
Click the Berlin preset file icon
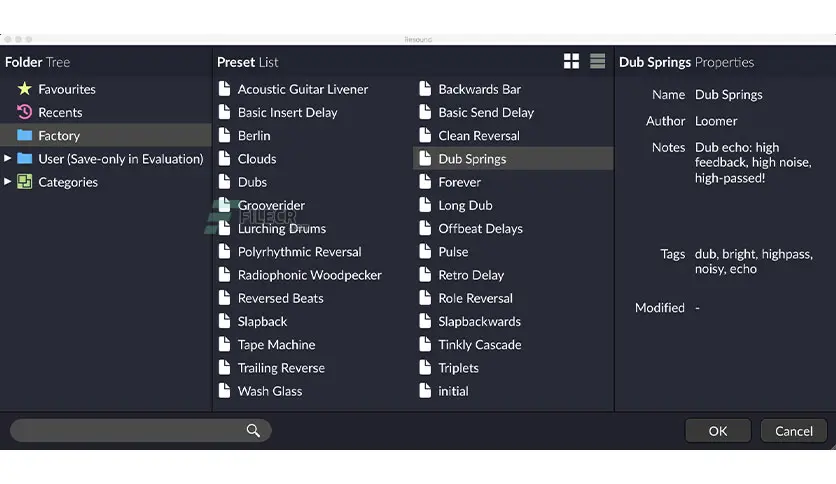[x=225, y=135]
